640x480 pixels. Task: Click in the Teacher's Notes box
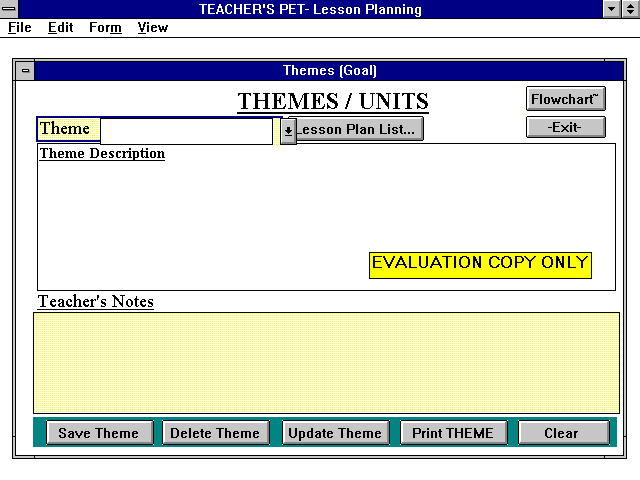tap(326, 362)
